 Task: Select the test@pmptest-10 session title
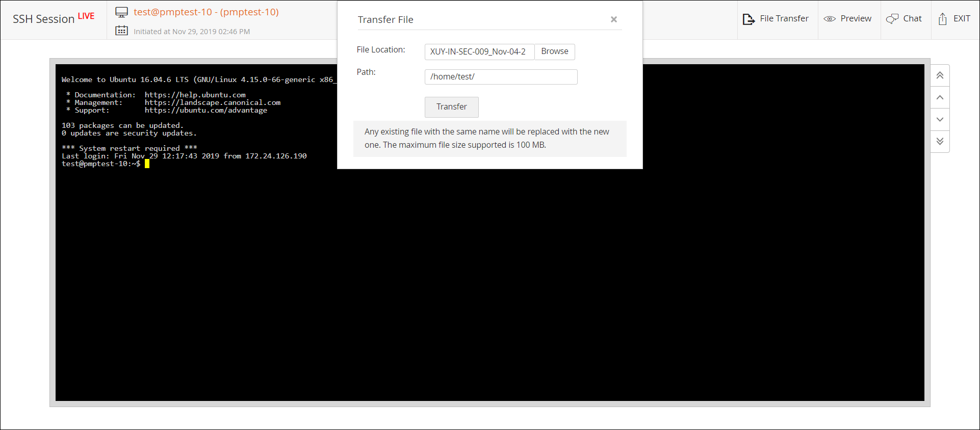(x=206, y=12)
